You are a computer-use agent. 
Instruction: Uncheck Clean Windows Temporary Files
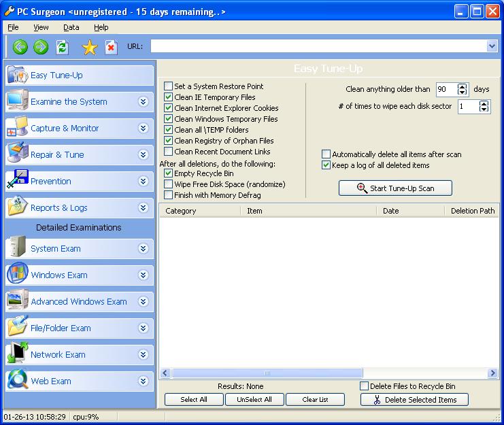coord(168,119)
